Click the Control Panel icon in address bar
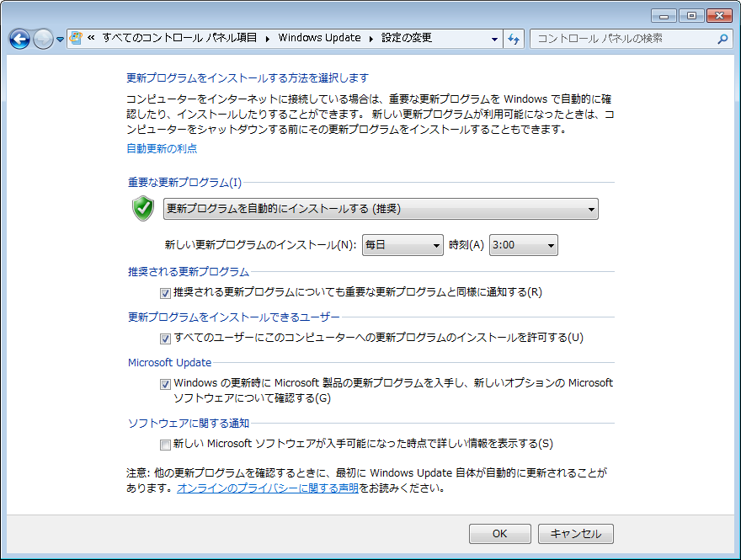 [76, 38]
